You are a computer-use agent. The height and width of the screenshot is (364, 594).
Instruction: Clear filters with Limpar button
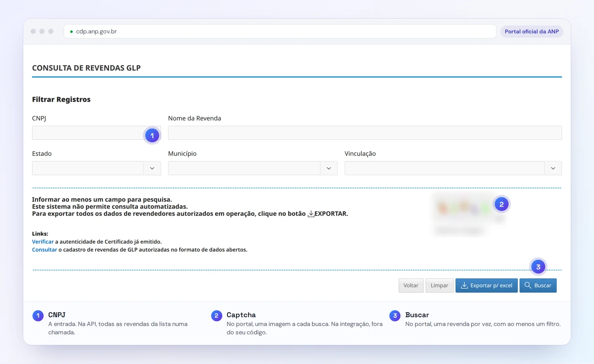click(440, 285)
